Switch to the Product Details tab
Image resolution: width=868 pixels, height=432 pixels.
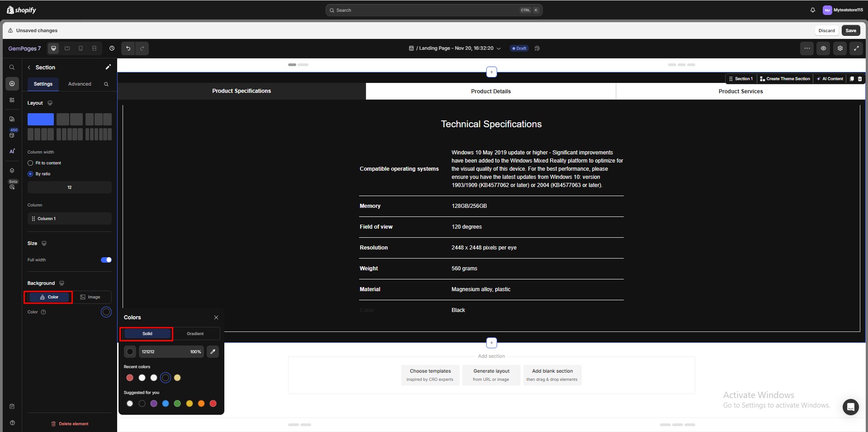pos(490,91)
